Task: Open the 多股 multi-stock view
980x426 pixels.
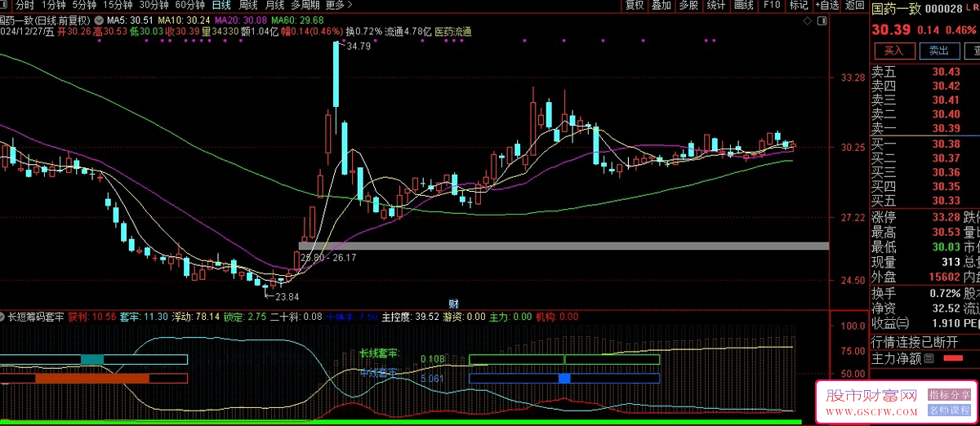Action: (x=688, y=5)
